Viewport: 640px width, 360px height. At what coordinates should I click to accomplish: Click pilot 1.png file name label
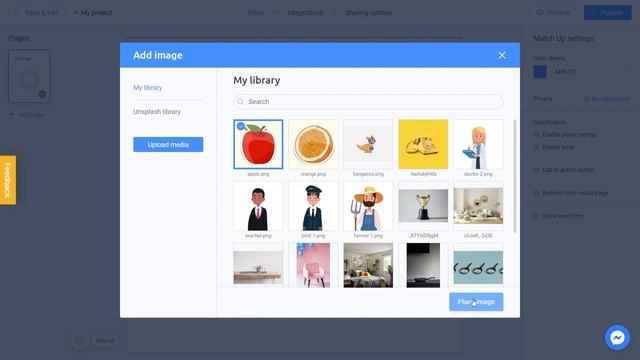[x=313, y=236]
